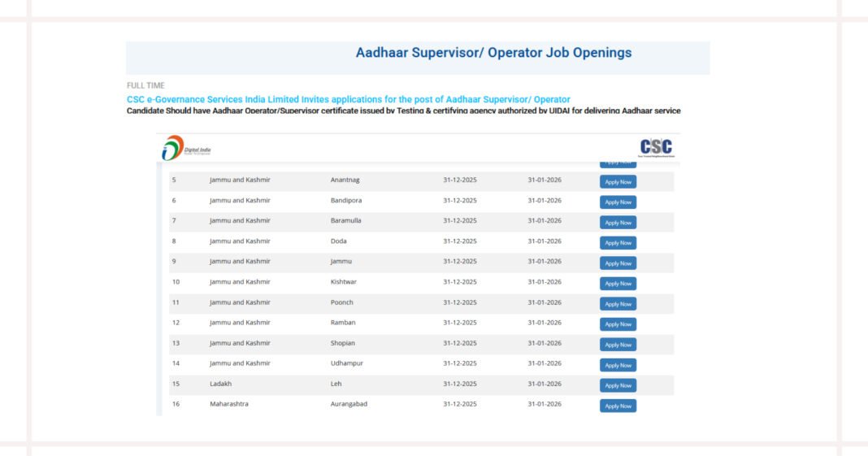Select the Bandipora district cell
Screen dimensions: 868x456
(346, 200)
